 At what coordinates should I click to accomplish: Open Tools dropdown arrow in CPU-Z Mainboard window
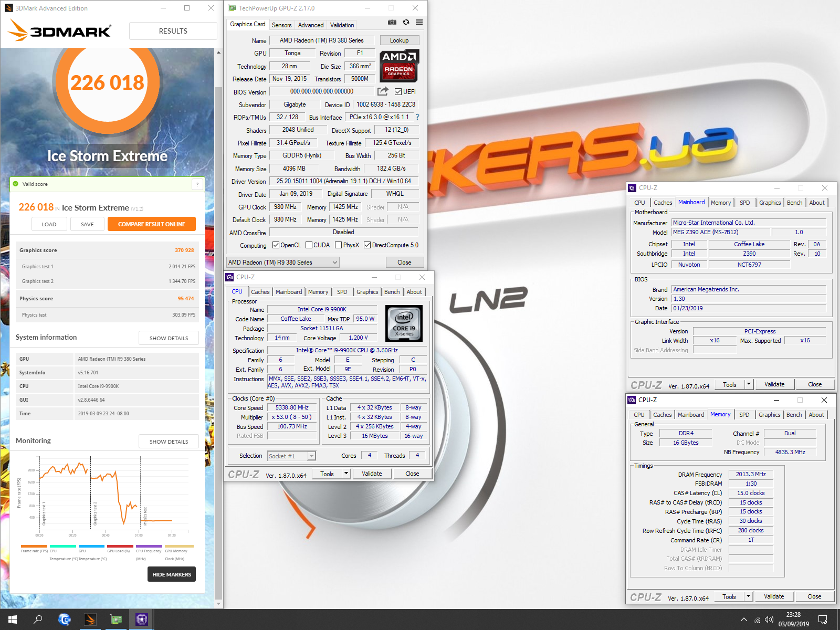[x=749, y=384]
